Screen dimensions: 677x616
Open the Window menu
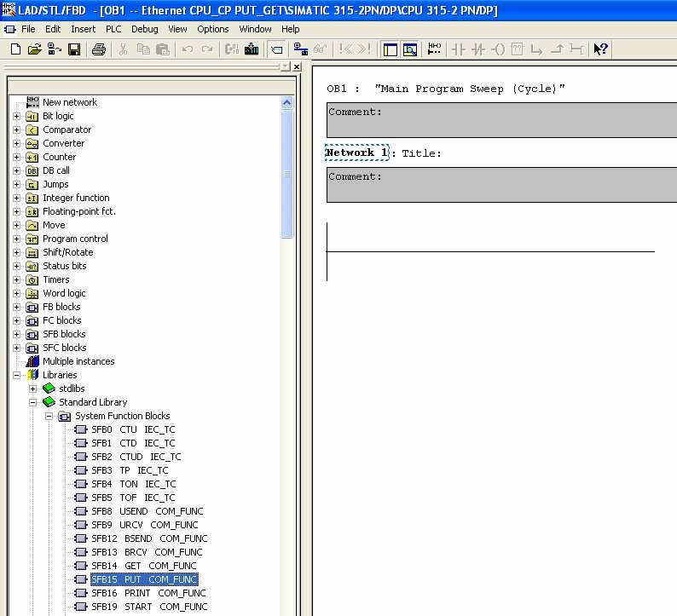(x=255, y=29)
